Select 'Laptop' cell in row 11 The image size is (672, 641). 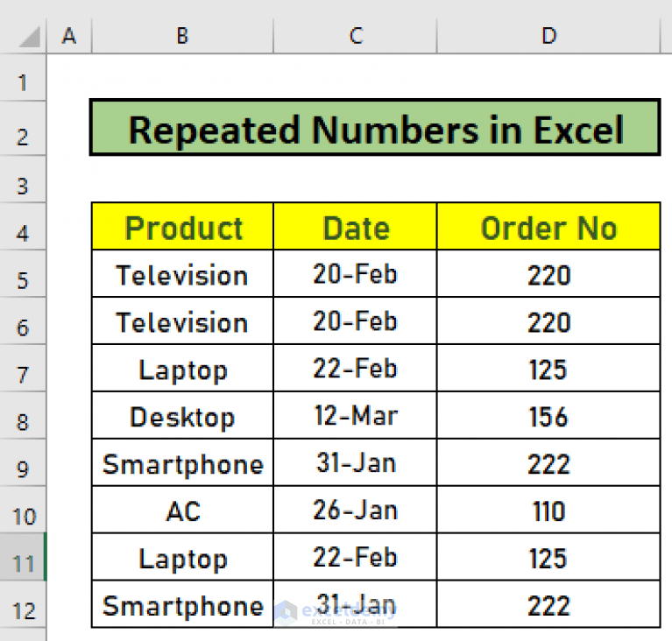tap(182, 557)
